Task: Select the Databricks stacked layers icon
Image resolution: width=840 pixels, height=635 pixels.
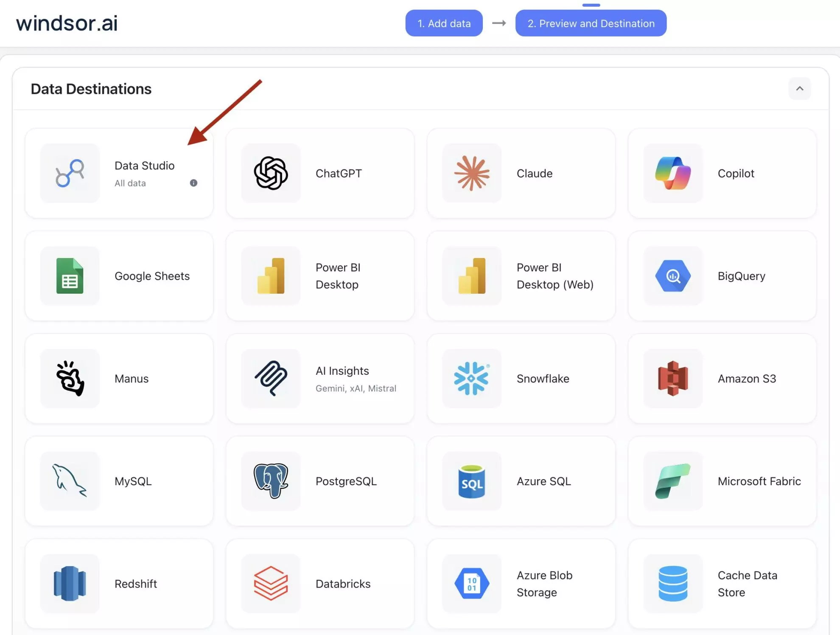Action: pyautogui.click(x=271, y=584)
